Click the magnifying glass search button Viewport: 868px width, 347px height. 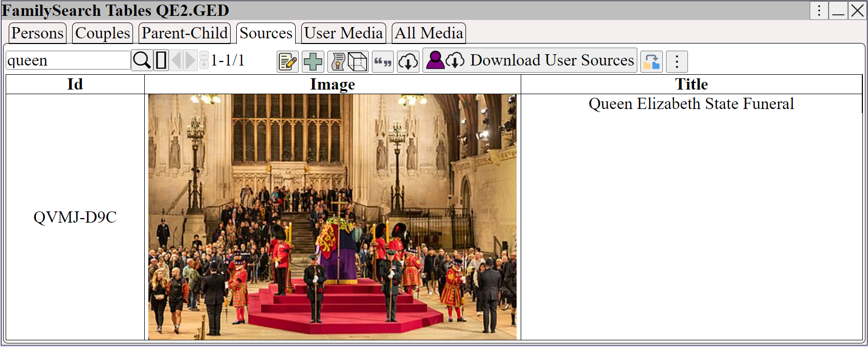tap(142, 60)
